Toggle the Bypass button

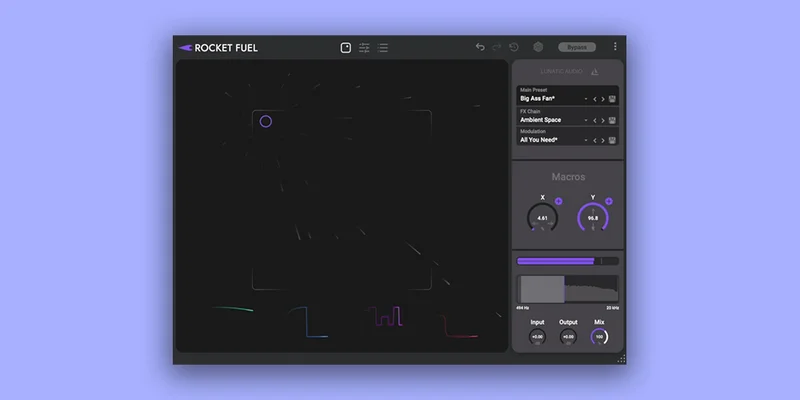pyautogui.click(x=577, y=47)
